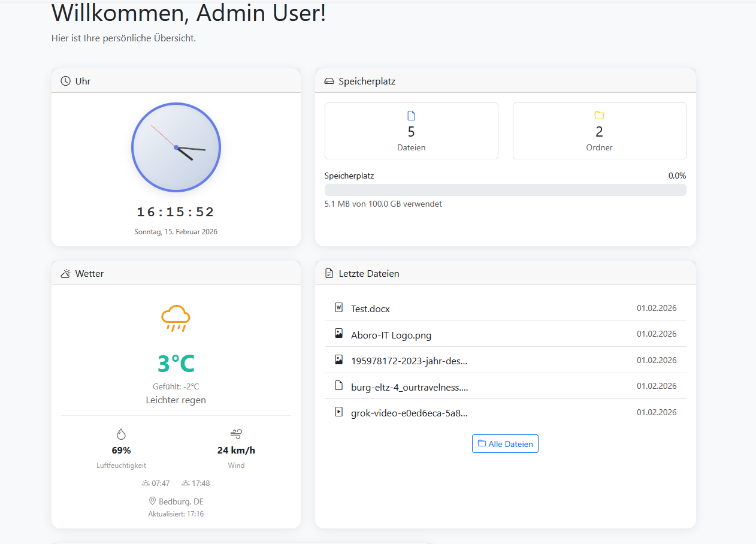Image resolution: width=756 pixels, height=544 pixels.
Task: Click the Word icon next to Test.docx
Action: [338, 308]
